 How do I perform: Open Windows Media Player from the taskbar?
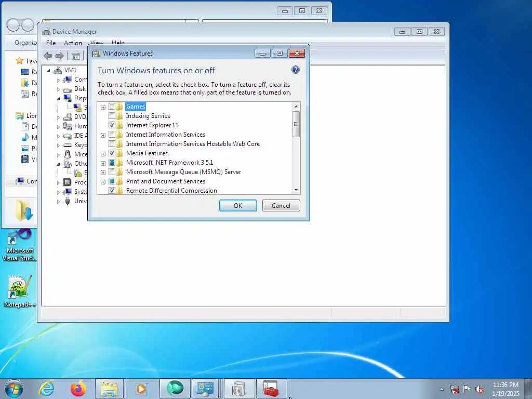(x=141, y=389)
